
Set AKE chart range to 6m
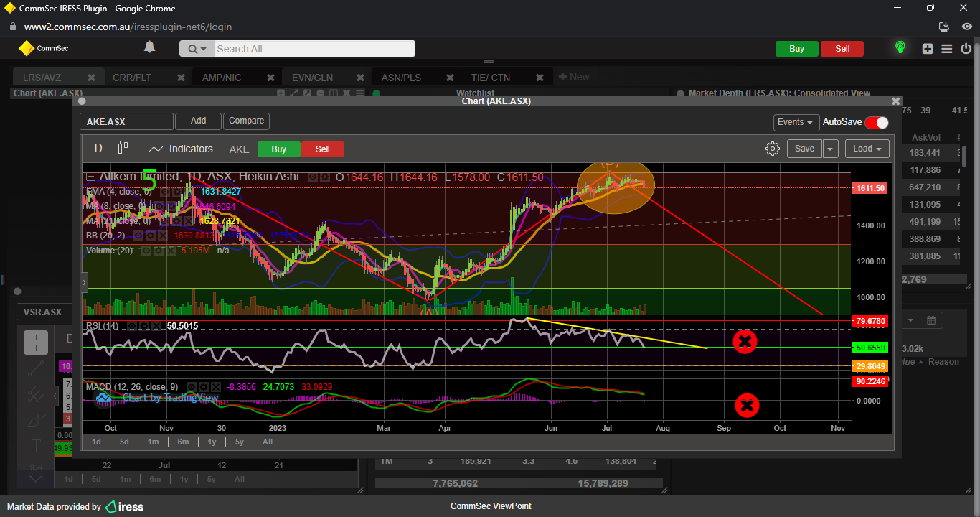point(183,442)
